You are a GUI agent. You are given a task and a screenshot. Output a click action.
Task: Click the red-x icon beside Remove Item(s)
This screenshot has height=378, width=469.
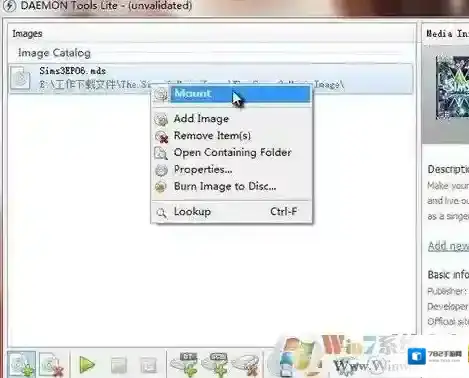pyautogui.click(x=161, y=136)
